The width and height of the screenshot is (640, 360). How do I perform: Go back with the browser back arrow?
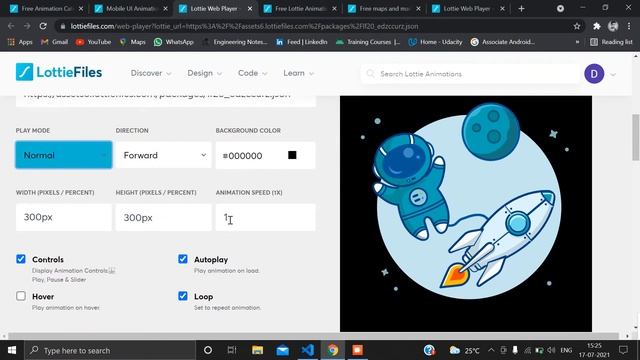pos(11,26)
